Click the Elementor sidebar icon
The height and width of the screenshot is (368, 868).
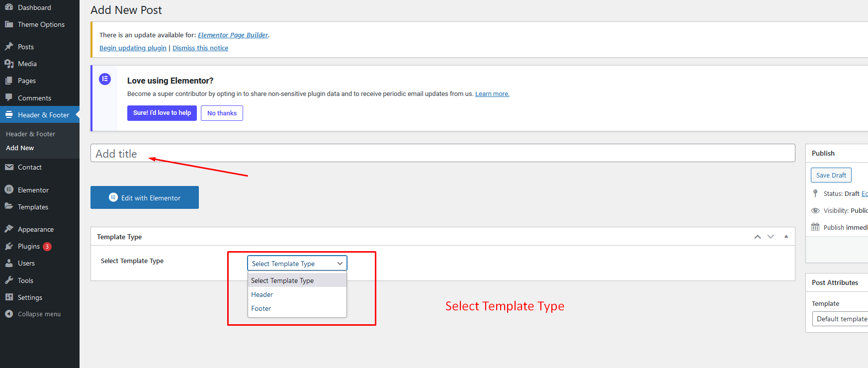tap(9, 190)
